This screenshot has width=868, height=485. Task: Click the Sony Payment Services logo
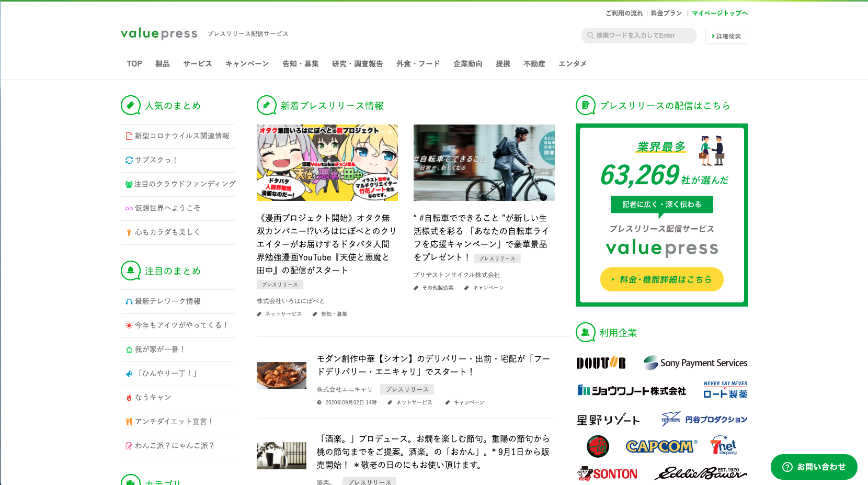coord(695,363)
